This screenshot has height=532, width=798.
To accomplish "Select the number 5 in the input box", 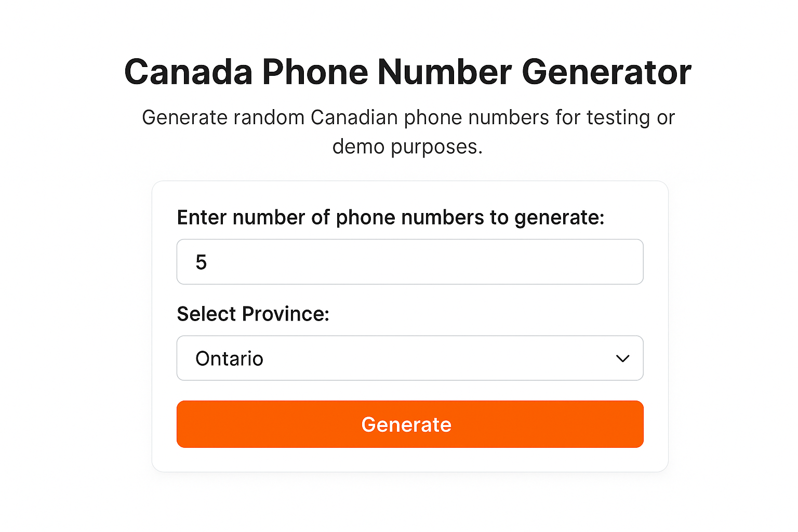I will coord(203,262).
